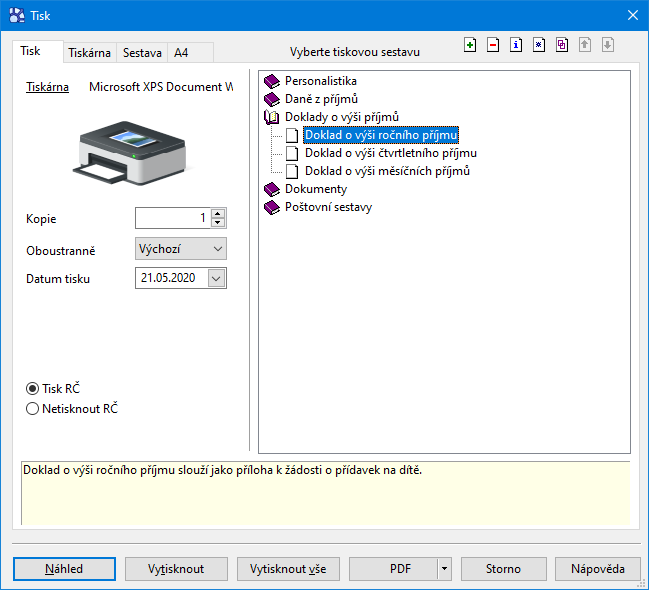Viewport: 649px width, 590px height.
Task: Click the blue info icon in toolbar
Action: 516,45
